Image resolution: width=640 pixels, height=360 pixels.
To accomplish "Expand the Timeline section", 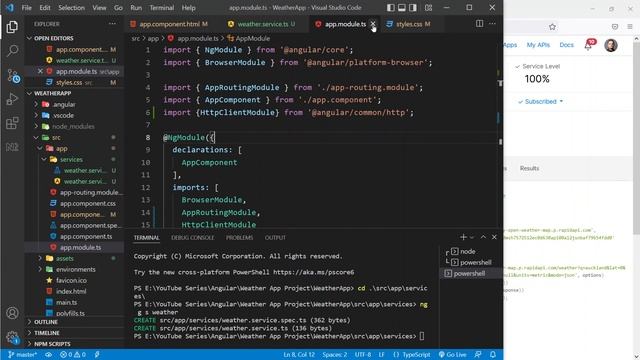I will (x=47, y=333).
